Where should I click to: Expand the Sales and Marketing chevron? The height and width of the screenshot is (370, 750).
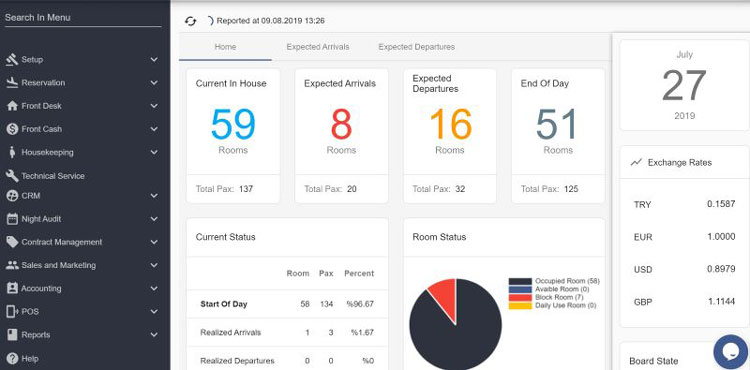[154, 265]
